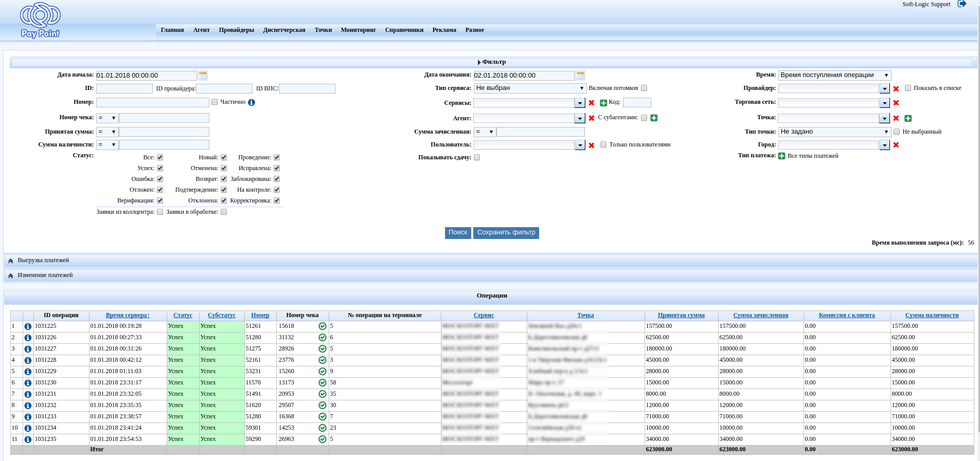Collapse the Фильтр panel header

(491, 62)
